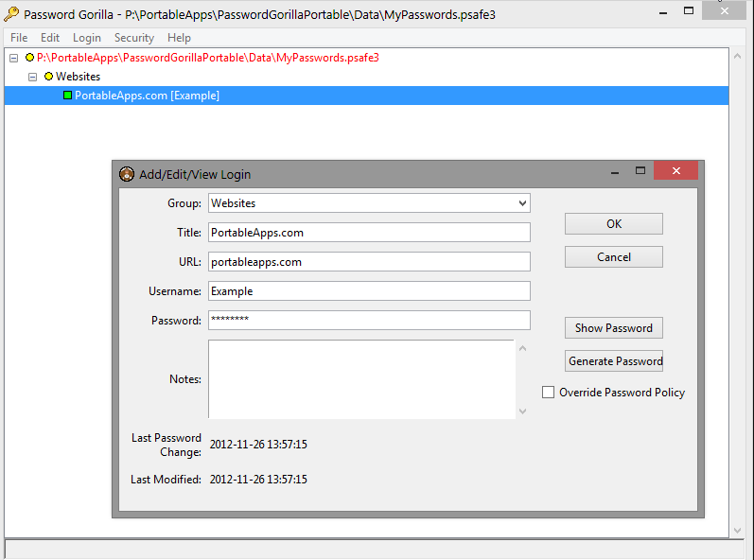754x560 pixels.
Task: Open the Edit menu
Action: [50, 38]
